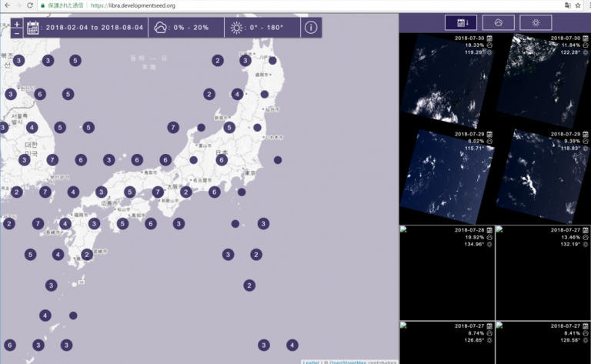Open 2018-07-29 scene with 6.02% cloud
591x364 pixels.
click(x=447, y=177)
